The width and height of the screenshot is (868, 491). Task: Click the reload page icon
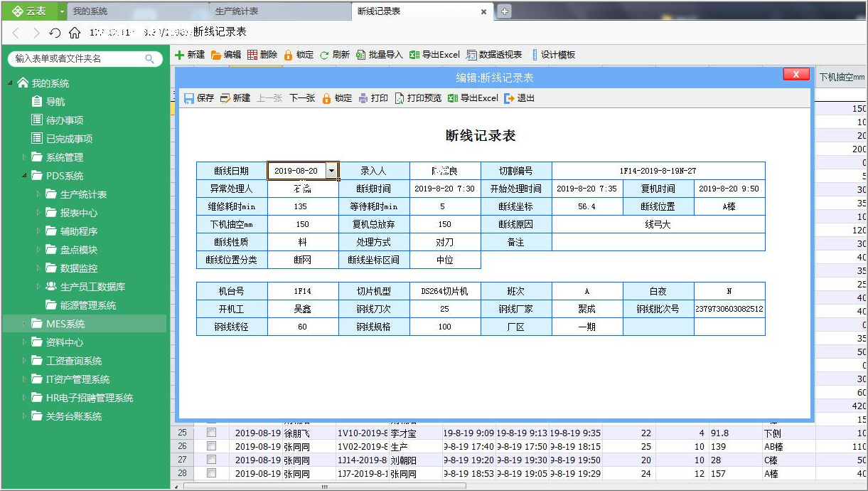[55, 33]
